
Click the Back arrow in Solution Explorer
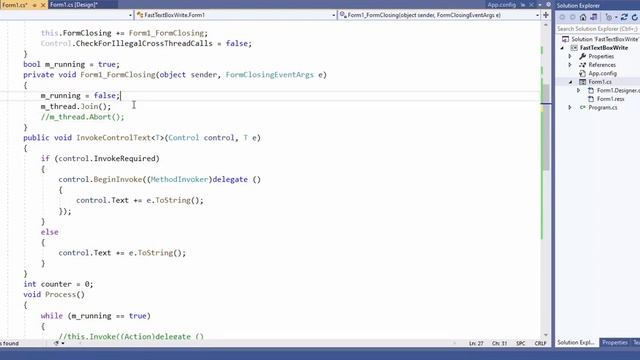pyautogui.click(x=562, y=17)
